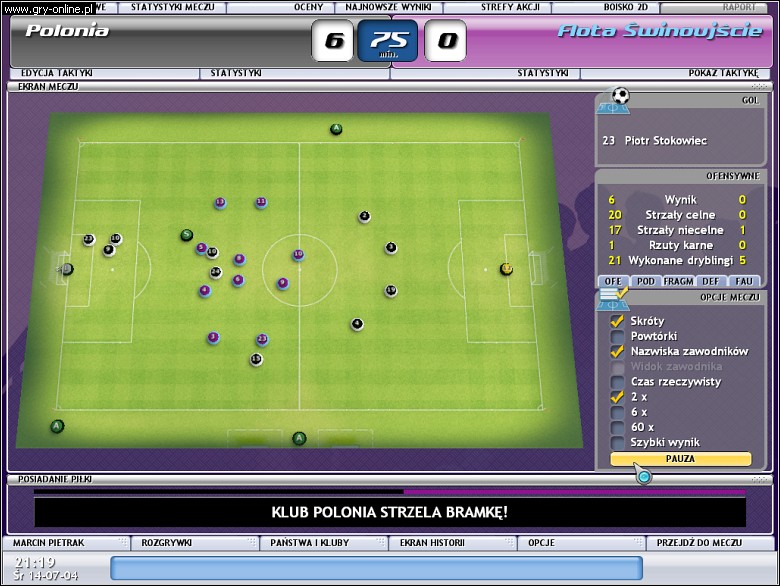Click scorer name Piotr Stokowiec
The height and width of the screenshot is (586, 780).
[x=666, y=141]
